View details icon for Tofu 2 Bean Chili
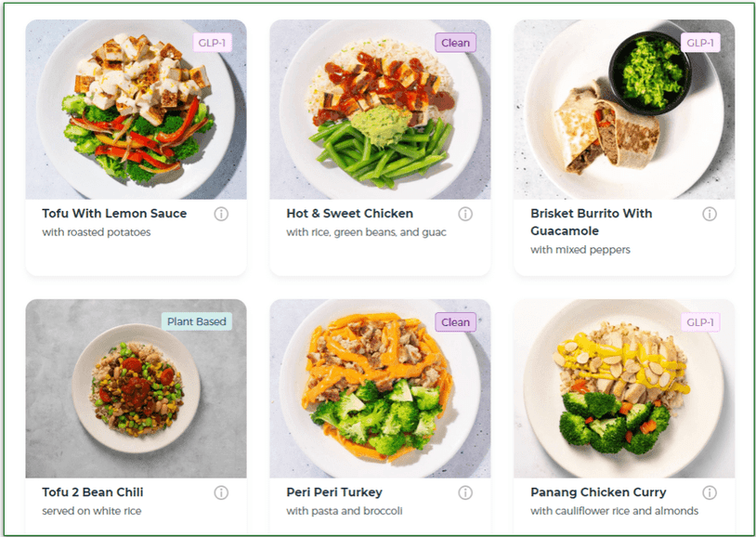756x537 pixels. [220, 492]
